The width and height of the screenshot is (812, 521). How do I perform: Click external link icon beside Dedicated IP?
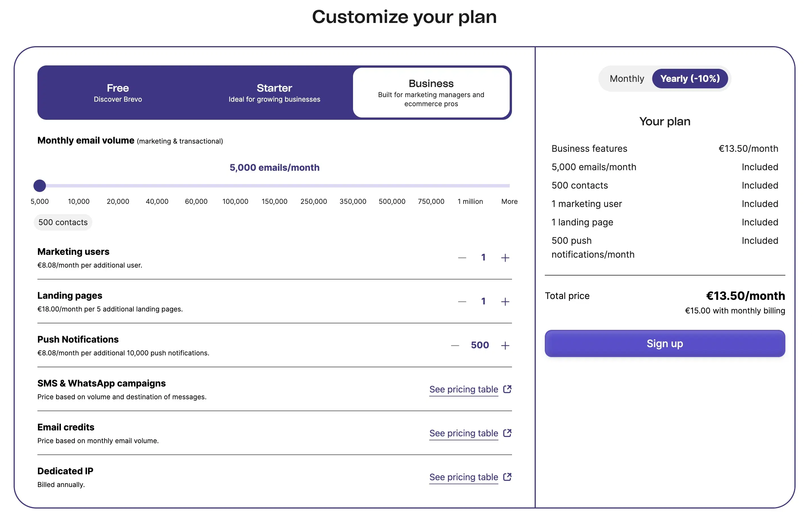[x=507, y=477]
